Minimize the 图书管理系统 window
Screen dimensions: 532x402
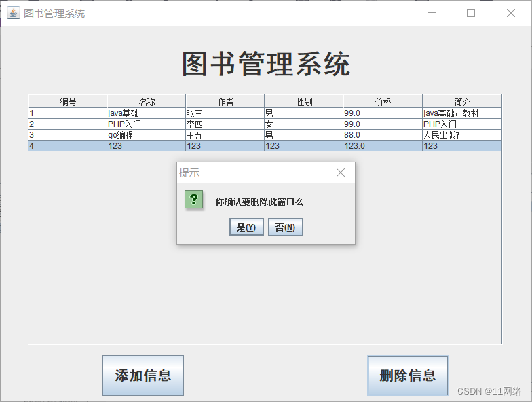432,13
